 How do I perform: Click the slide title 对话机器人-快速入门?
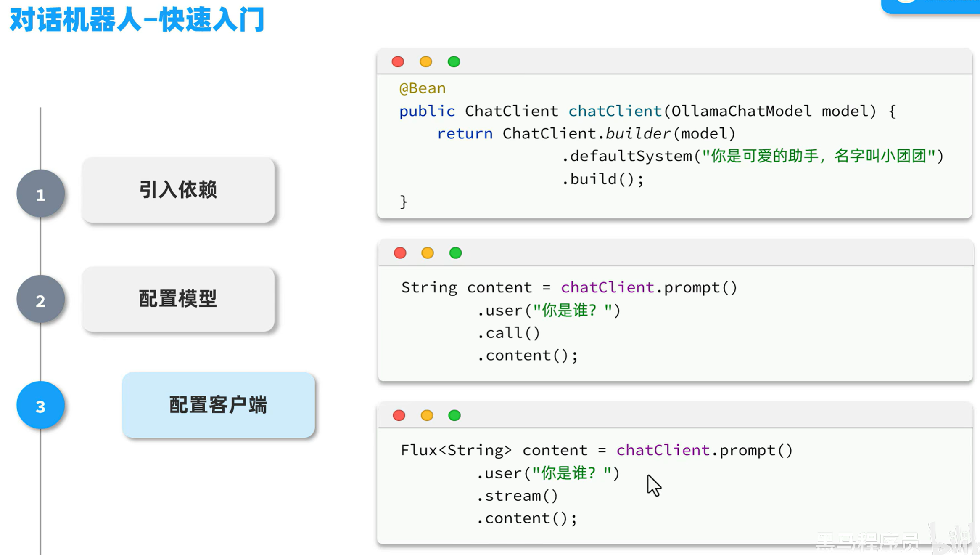click(137, 19)
